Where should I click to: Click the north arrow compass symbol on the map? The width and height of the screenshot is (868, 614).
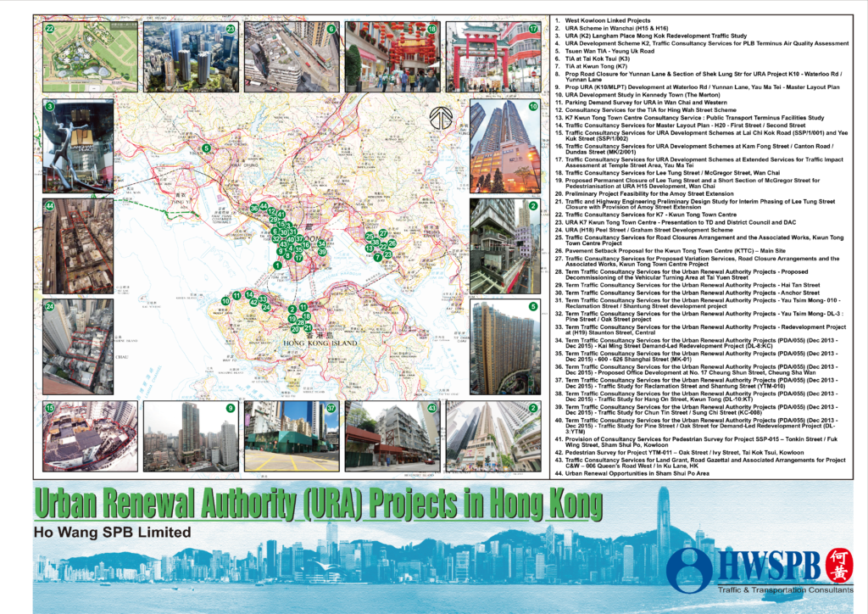point(441,117)
